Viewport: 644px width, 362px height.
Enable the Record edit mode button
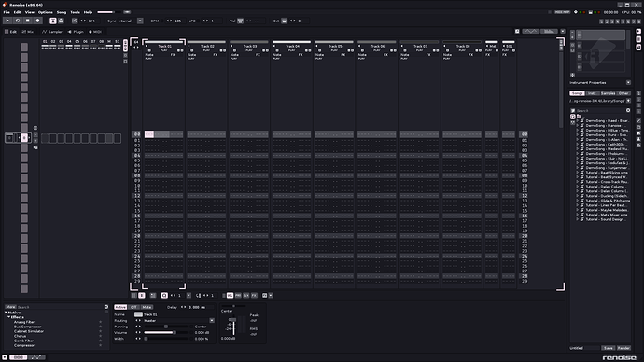tap(37, 21)
